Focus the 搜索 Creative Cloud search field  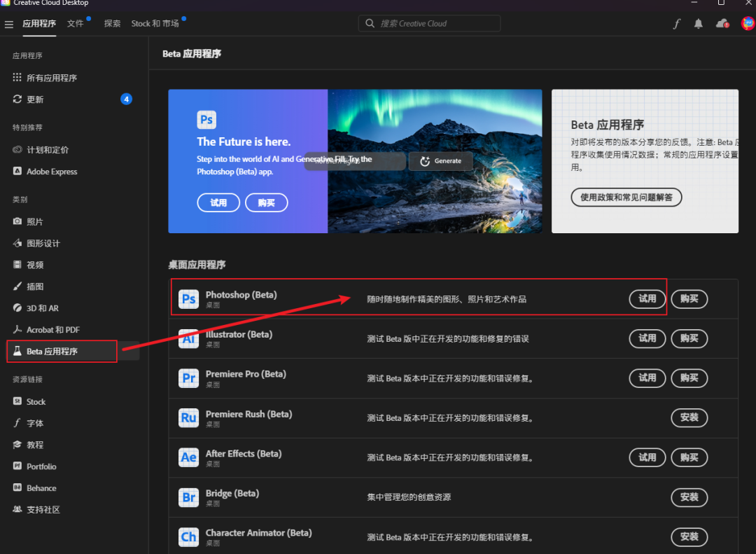click(x=429, y=23)
